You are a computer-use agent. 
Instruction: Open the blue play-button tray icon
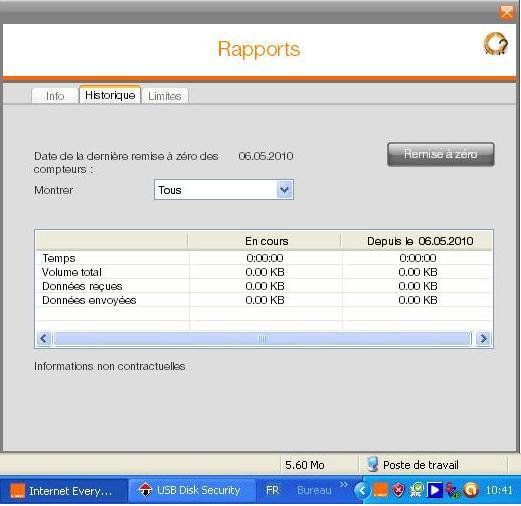434,490
